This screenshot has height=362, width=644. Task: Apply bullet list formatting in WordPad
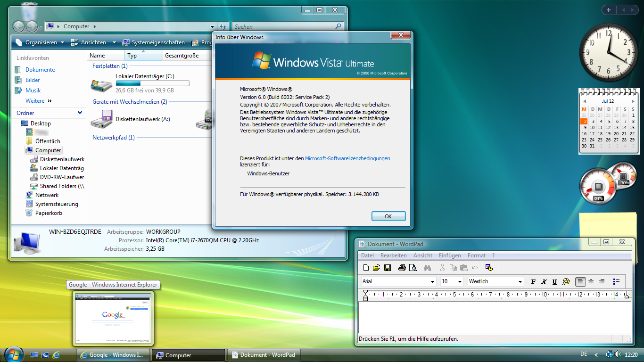pyautogui.click(x=616, y=281)
